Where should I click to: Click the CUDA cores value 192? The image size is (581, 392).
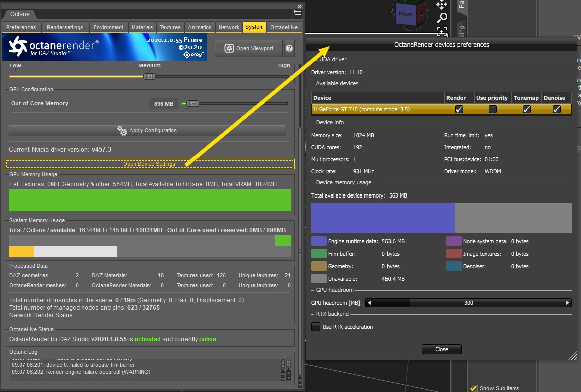click(x=358, y=147)
